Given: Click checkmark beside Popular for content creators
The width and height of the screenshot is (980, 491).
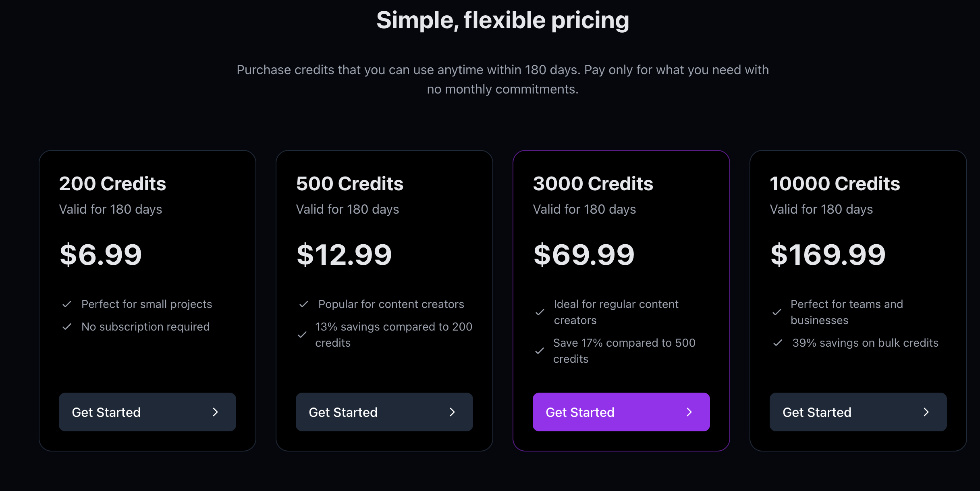Looking at the screenshot, I should 304,304.
